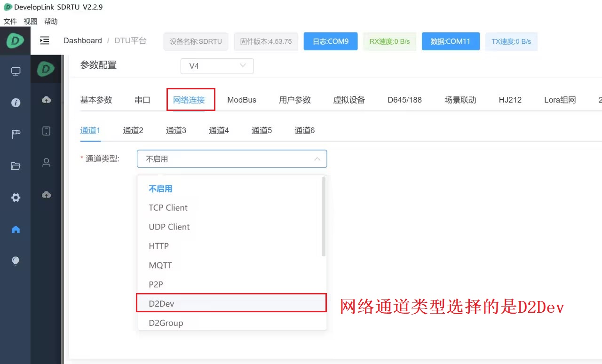Image resolution: width=602 pixels, height=364 pixels.
Task: Select the 通道3 channel tab
Action: (176, 130)
